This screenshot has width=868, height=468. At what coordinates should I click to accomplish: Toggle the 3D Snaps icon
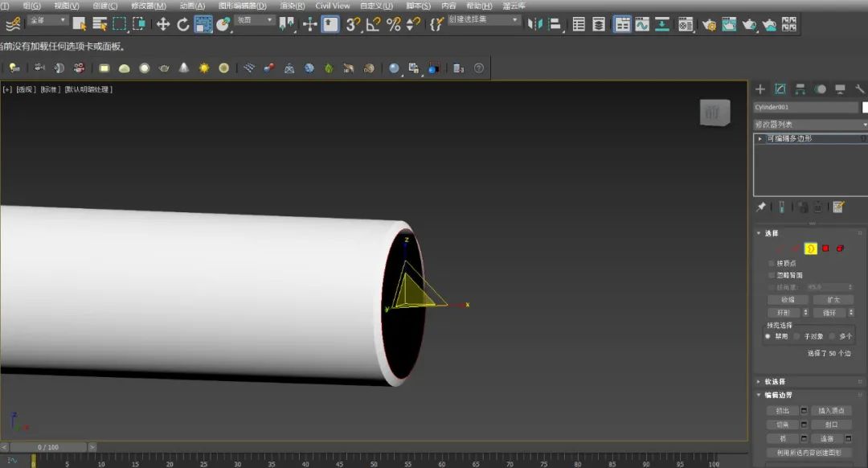click(353, 24)
